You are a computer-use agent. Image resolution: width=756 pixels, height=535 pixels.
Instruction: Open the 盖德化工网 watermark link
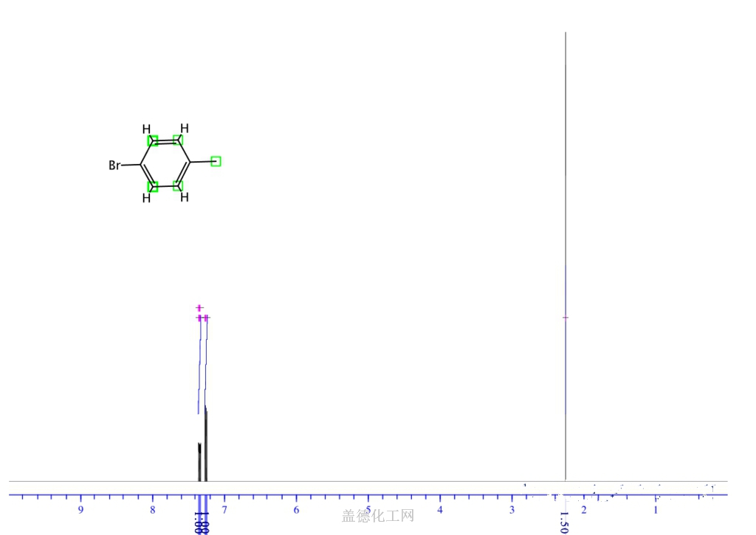[378, 514]
